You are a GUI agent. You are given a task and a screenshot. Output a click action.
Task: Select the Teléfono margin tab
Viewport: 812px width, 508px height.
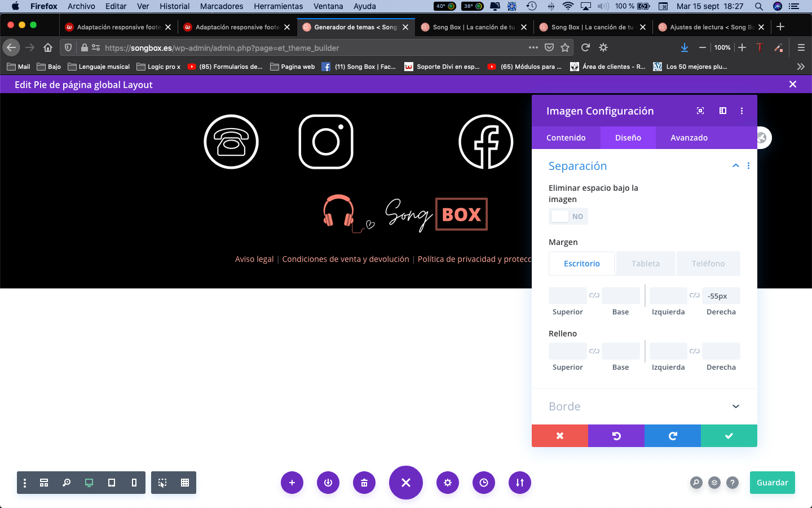(708, 264)
